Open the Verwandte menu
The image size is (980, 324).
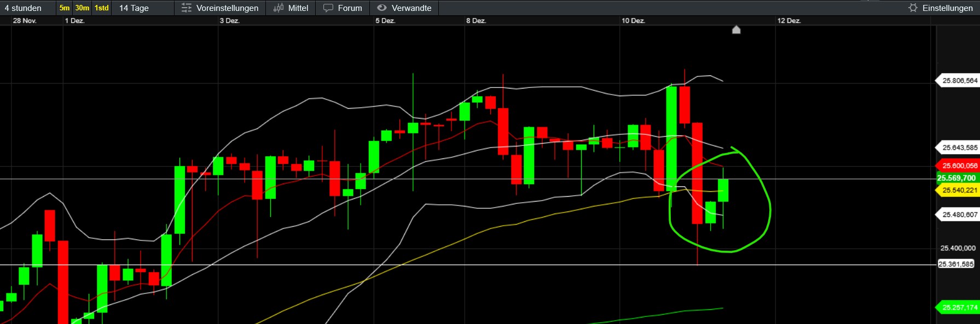(411, 8)
